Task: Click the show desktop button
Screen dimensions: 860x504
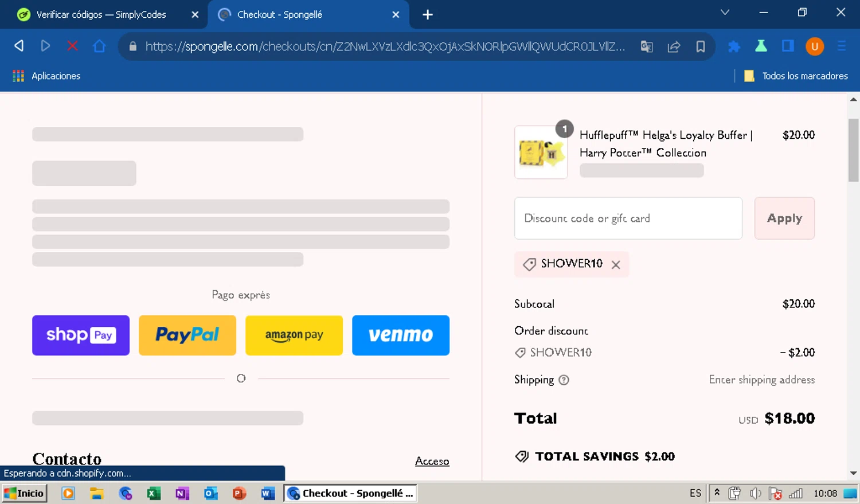Action: coord(850,493)
